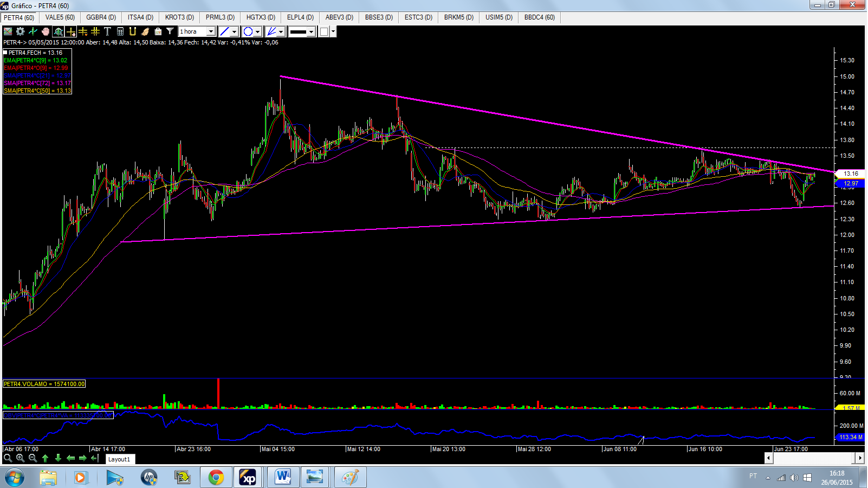This screenshot has width=868, height=488.
Task: Select the text T annotation tool
Action: pos(107,31)
